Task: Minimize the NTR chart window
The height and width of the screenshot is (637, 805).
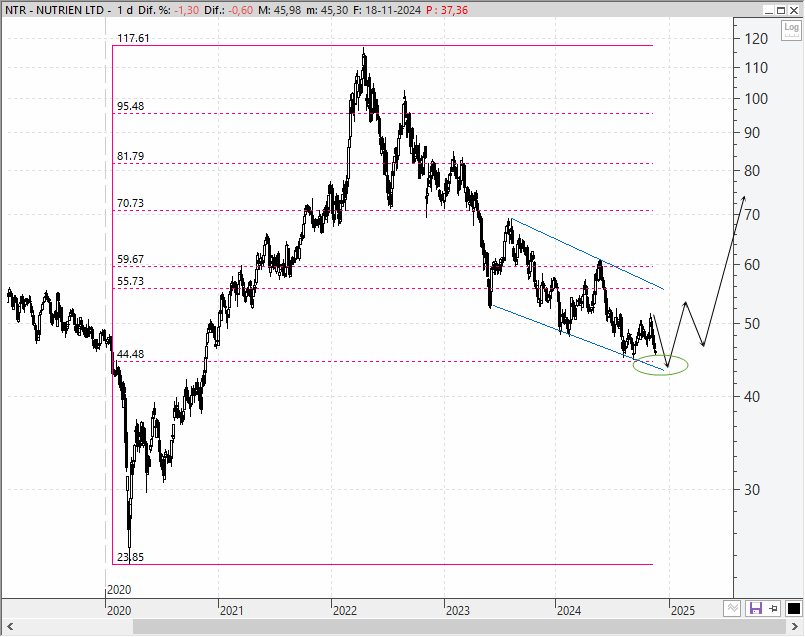Action: point(768,10)
